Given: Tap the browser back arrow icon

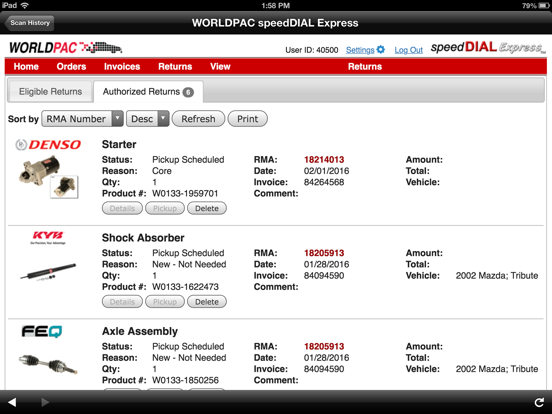Looking at the screenshot, I should pos(12,402).
